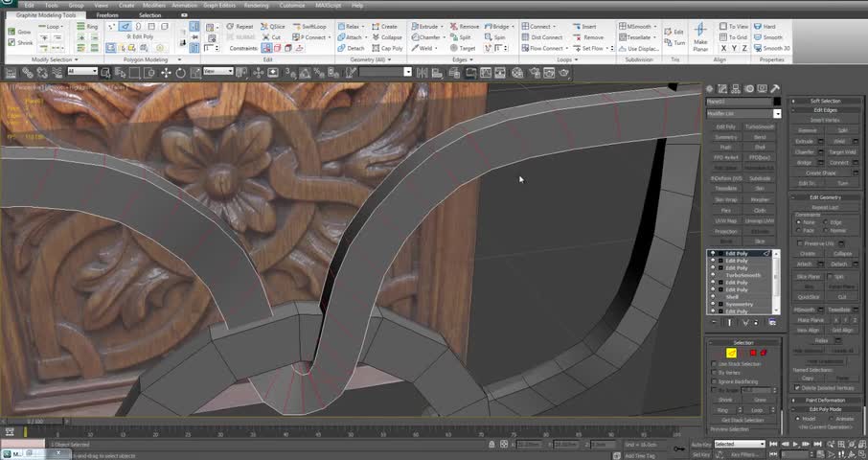
Task: Select the Dist Connect loop tool
Action: 543,37
